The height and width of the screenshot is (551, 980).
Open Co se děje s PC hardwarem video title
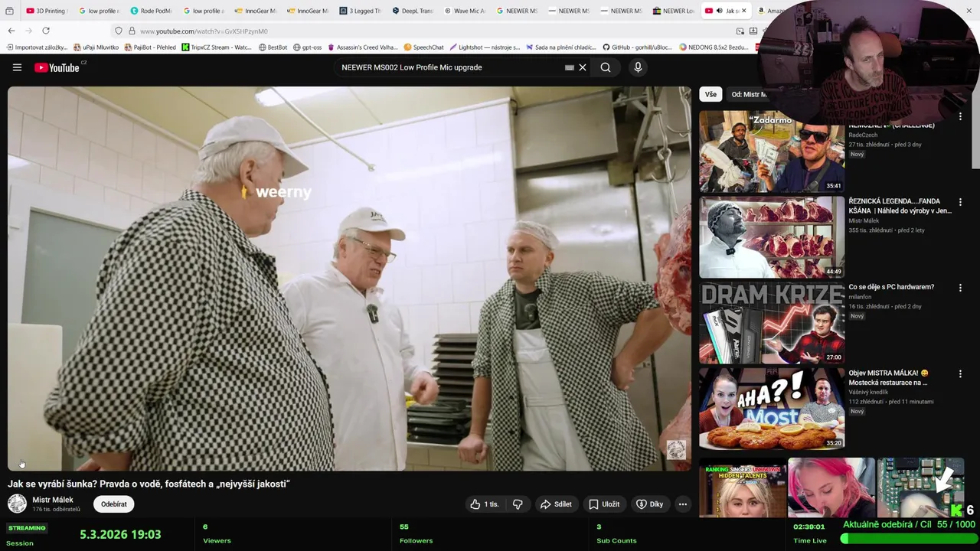pos(891,287)
